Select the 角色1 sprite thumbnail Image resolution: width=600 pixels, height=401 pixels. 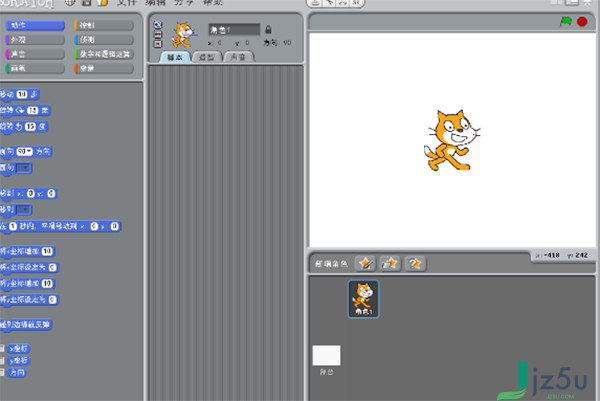point(363,299)
